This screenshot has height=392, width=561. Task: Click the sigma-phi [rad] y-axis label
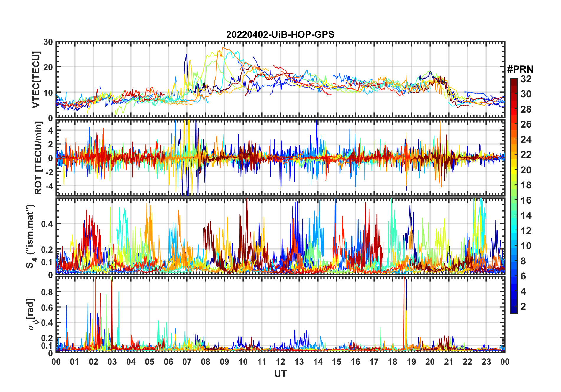pyautogui.click(x=32, y=314)
